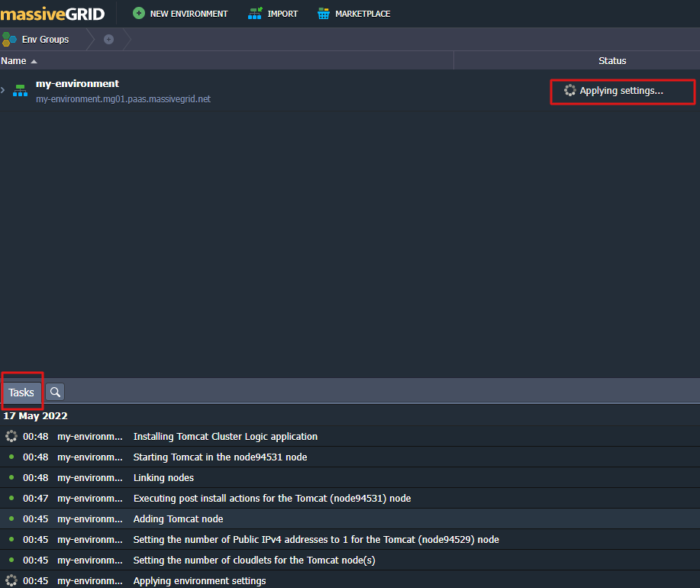Viewport: 700px width, 588px height.
Task: Open my-environment.mg01.paas.massivegrid.net link
Action: [x=123, y=99]
